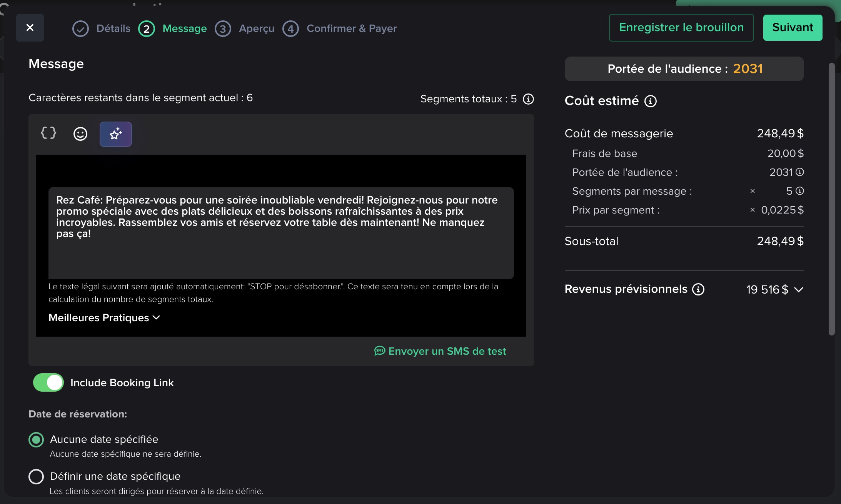841x504 pixels.
Task: Select Définir une date spécifique radio option
Action: click(x=36, y=476)
